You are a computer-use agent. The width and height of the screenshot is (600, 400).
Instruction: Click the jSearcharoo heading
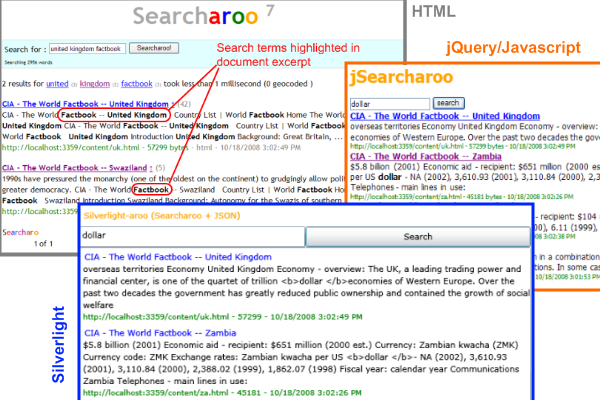coord(401,77)
